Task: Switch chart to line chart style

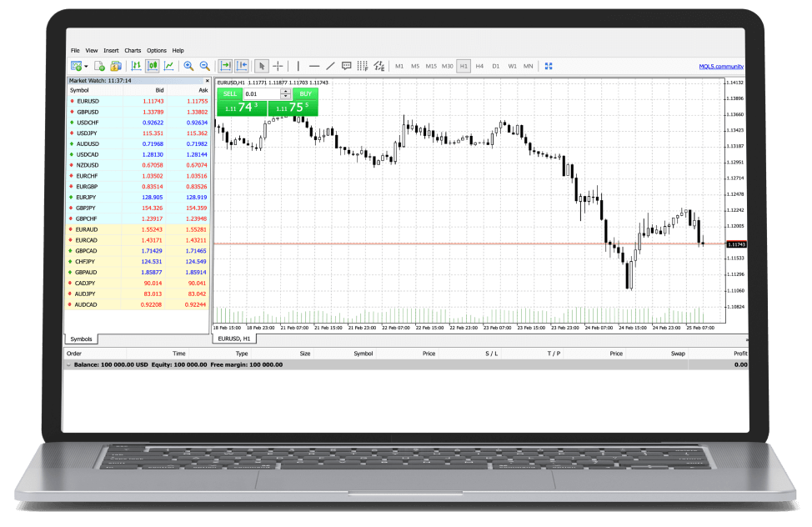Action: tap(169, 66)
